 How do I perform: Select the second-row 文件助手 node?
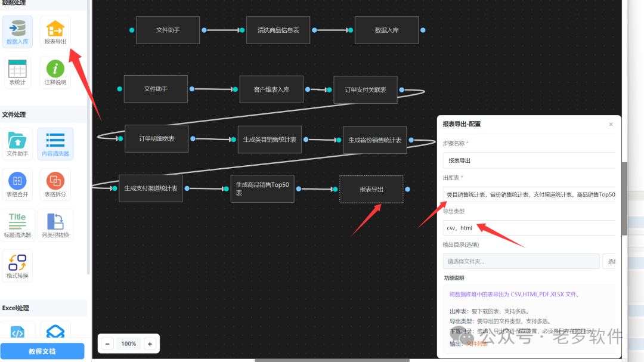click(156, 89)
